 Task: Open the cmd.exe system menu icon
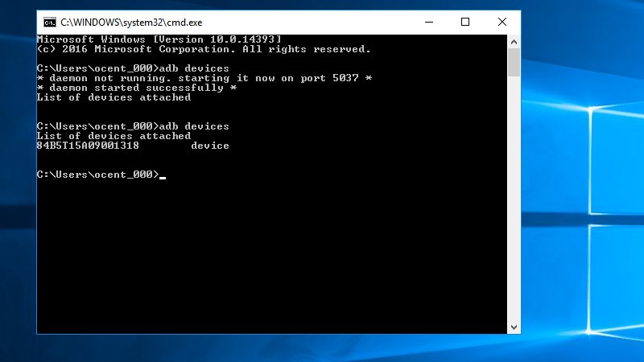coord(50,23)
